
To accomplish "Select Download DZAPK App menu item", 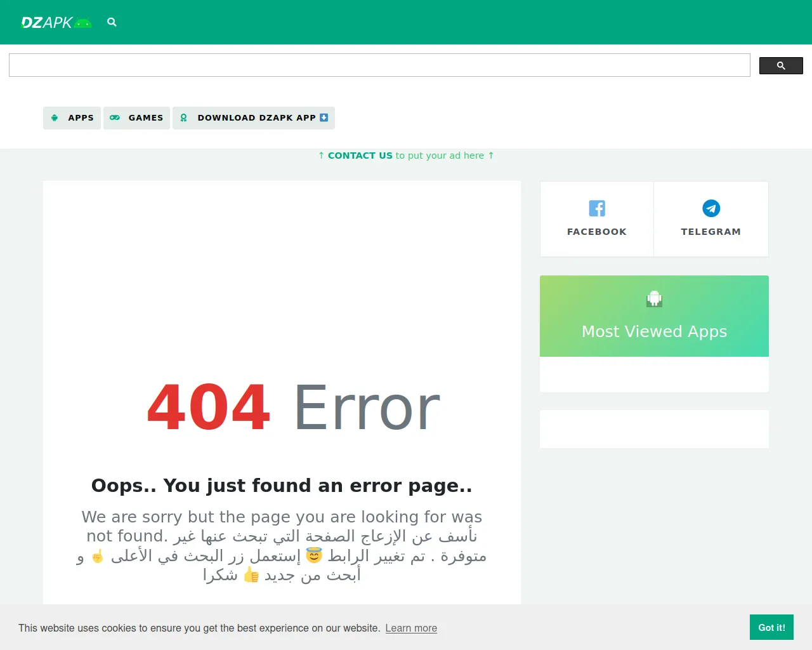I will pyautogui.click(x=254, y=118).
